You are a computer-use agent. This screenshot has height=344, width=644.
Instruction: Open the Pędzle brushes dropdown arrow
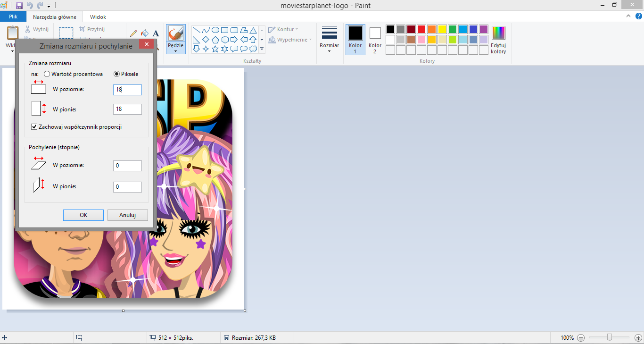pyautogui.click(x=176, y=51)
